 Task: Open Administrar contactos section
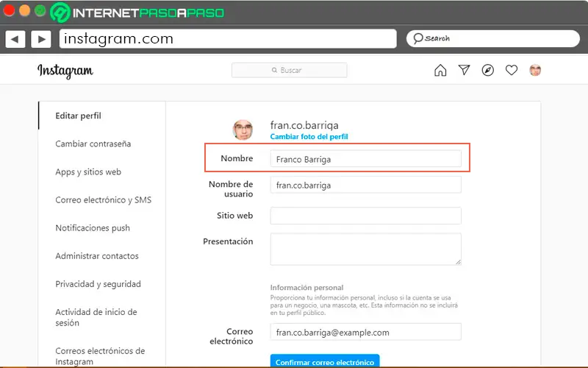97,256
